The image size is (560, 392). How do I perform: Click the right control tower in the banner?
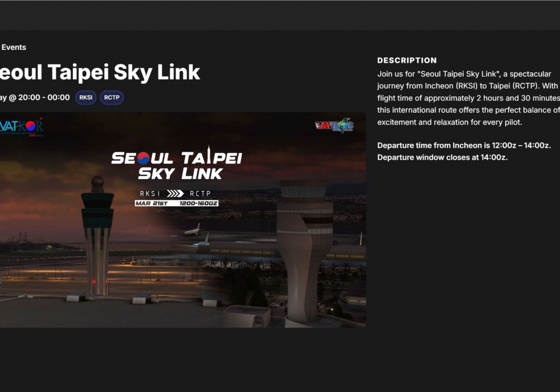(x=304, y=246)
